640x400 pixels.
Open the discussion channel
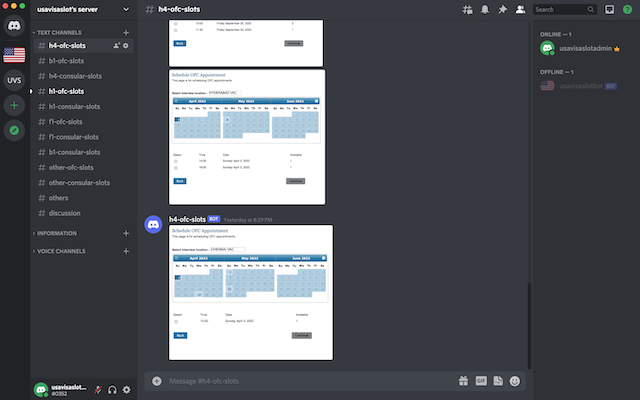[83, 213]
